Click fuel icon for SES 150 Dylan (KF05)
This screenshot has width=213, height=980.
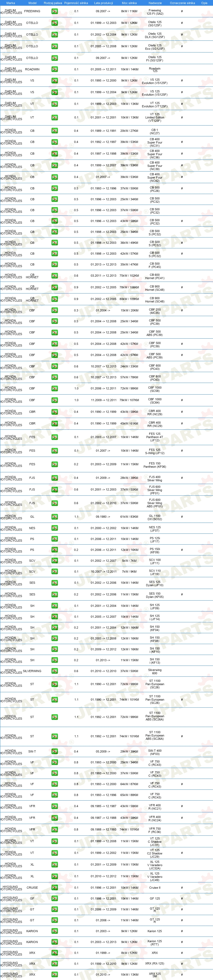click(x=54, y=595)
